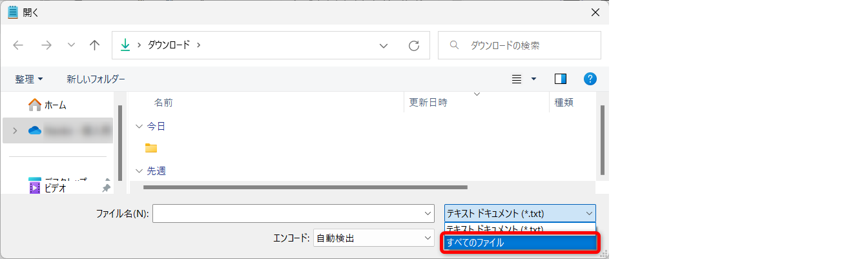
Task: Go forward with the right arrow button
Action: click(46, 45)
